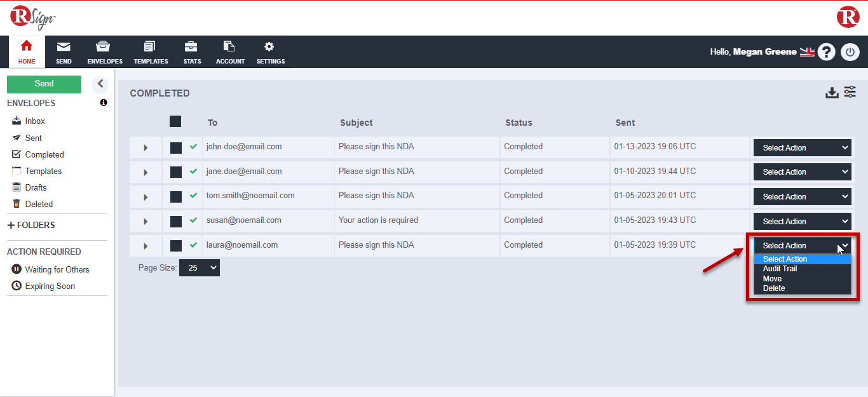Screen dimensions: 868x397
Task: Toggle the select-all checkbox in the header
Action: pos(175,121)
